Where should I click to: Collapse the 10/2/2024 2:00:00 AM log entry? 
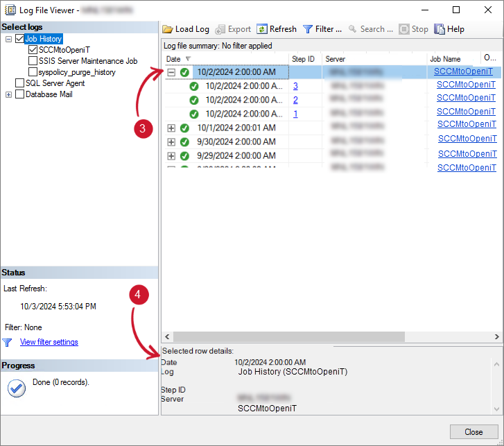point(171,72)
